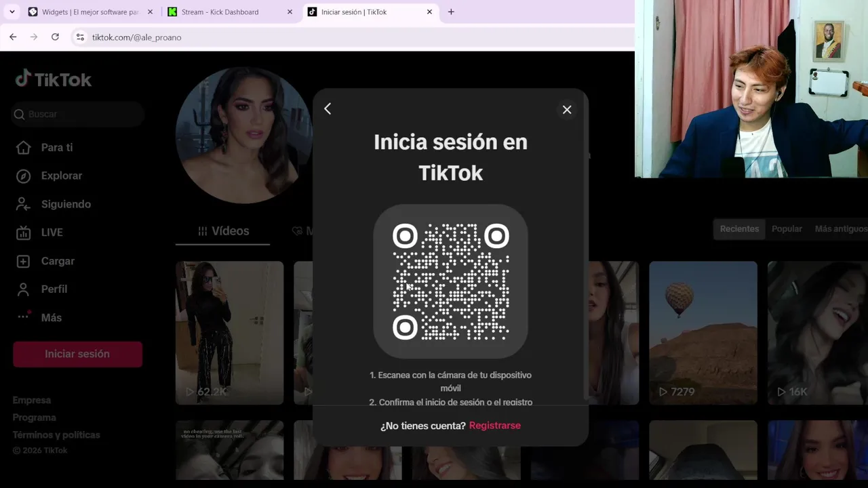Open the browser tab search dropdown
Screen dimensions: 868x488
click(12, 12)
